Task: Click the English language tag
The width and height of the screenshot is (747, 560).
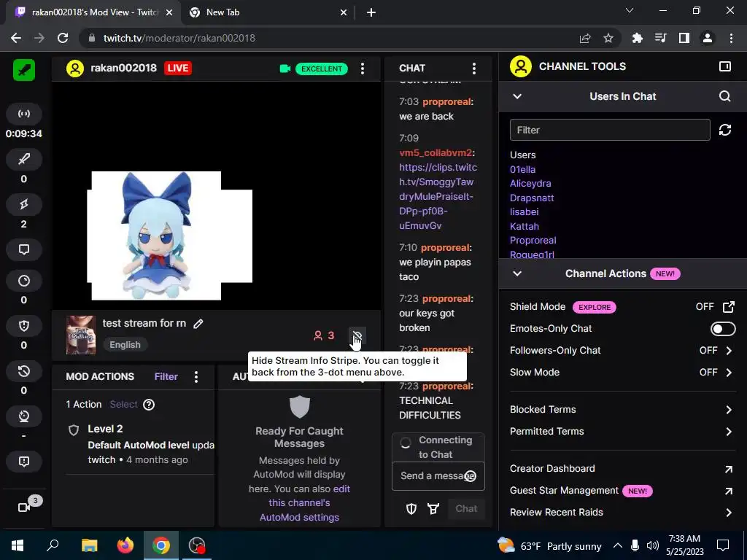Action: coord(125,345)
